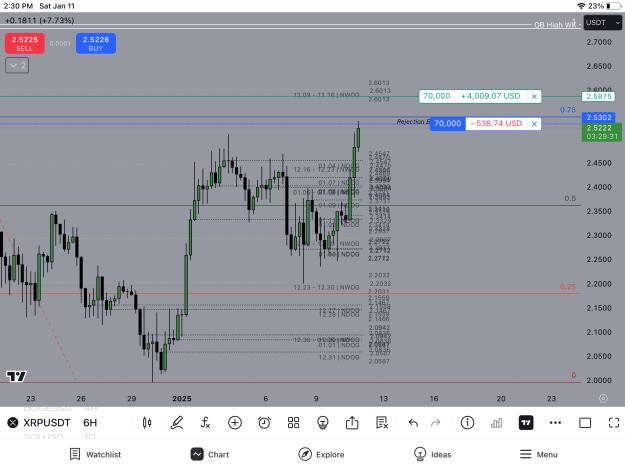625x469 pixels.
Task: Buy at 2.5226
Action: [x=96, y=43]
